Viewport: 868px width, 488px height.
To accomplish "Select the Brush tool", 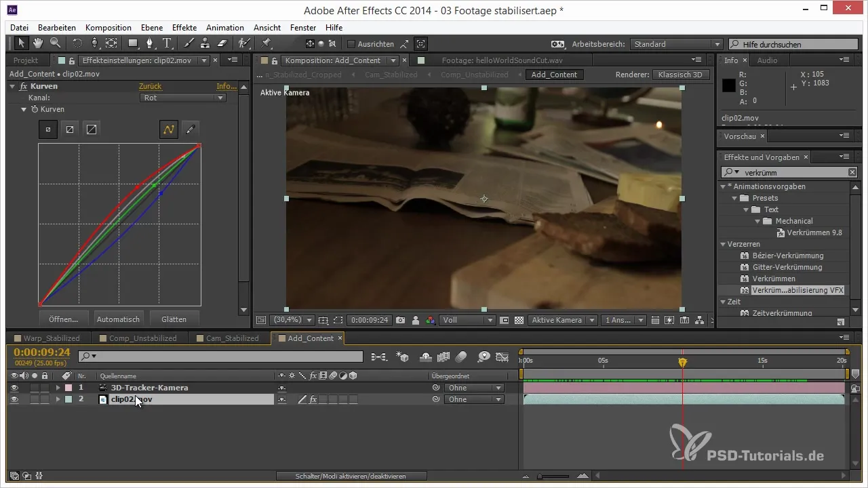I will pos(189,43).
